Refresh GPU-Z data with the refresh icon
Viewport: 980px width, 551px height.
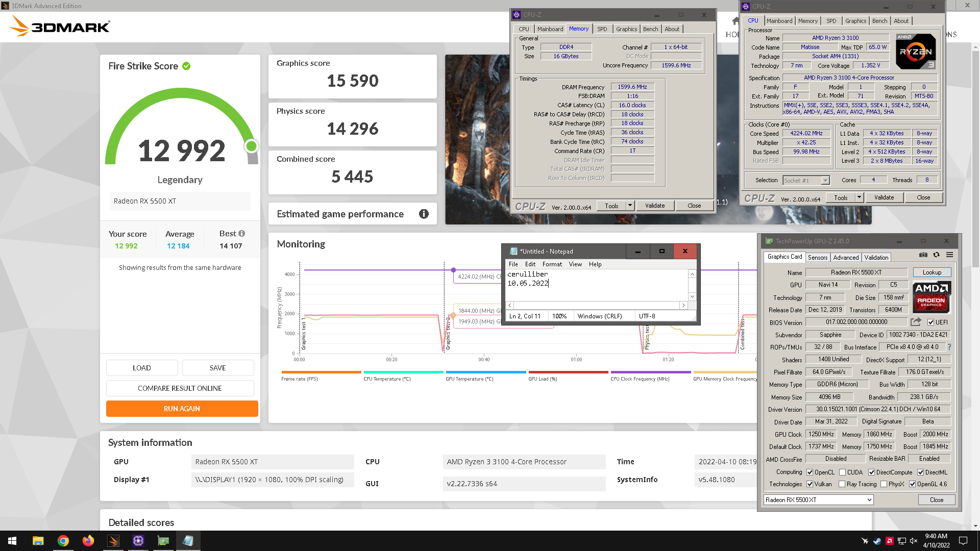[x=936, y=255]
